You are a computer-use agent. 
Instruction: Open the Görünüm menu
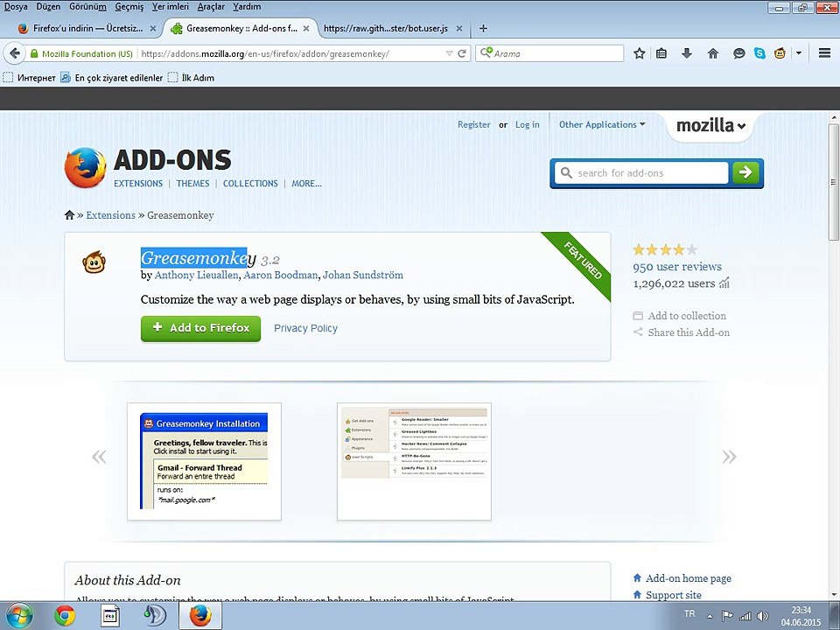tap(87, 7)
